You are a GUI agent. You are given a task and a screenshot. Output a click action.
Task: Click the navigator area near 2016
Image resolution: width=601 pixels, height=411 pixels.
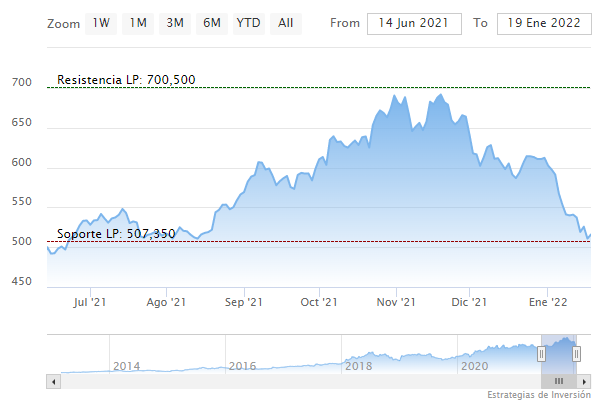coord(242,360)
